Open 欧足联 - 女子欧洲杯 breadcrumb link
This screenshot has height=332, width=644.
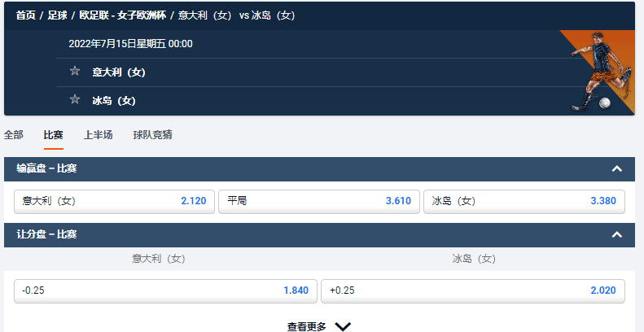pyautogui.click(x=122, y=15)
